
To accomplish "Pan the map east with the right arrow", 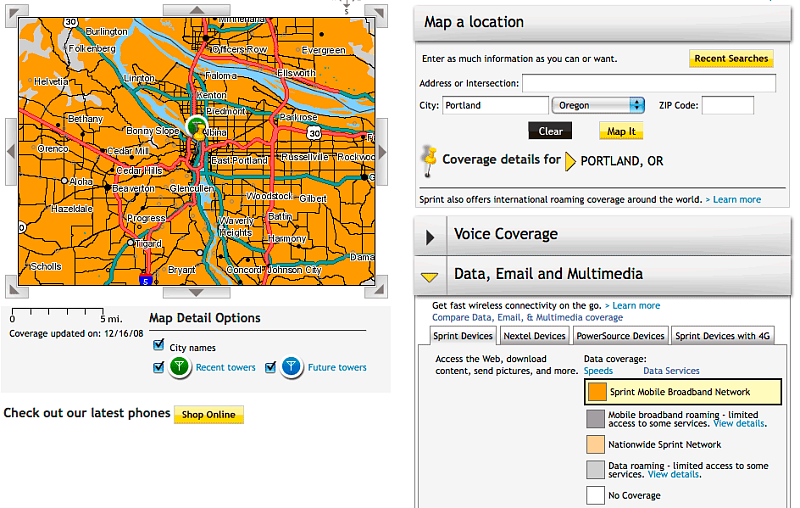I will [382, 151].
